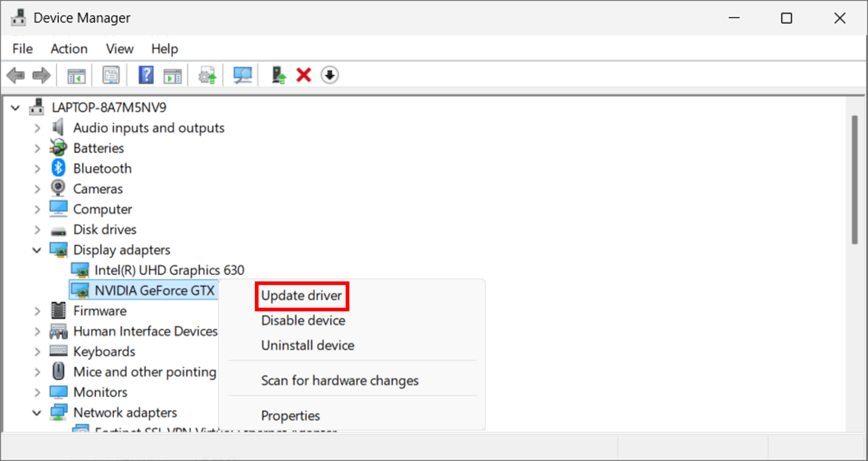This screenshot has width=868, height=461.
Task: Open the Action menu
Action: point(68,49)
